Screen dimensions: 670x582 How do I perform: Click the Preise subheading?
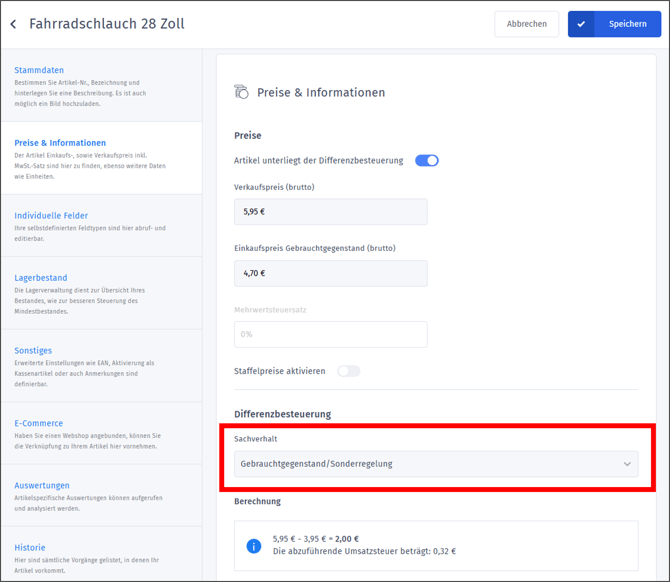[x=247, y=135]
